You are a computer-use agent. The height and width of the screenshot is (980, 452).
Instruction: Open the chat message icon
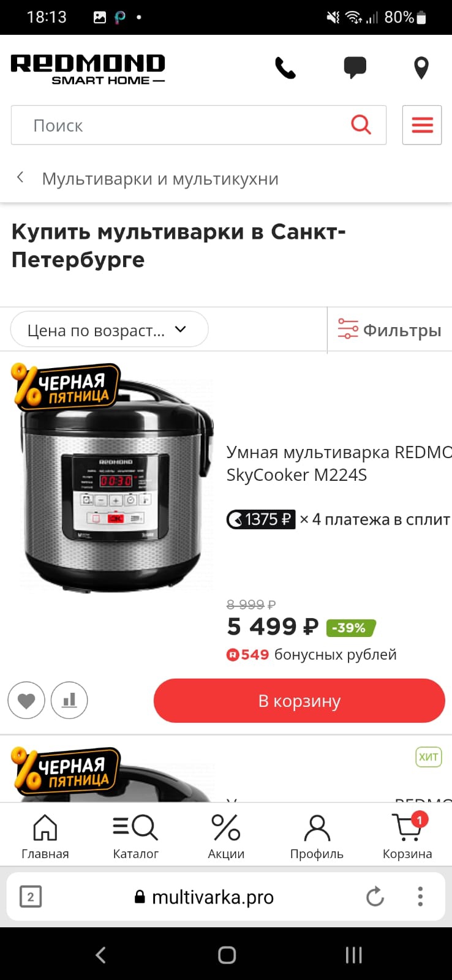(x=355, y=67)
